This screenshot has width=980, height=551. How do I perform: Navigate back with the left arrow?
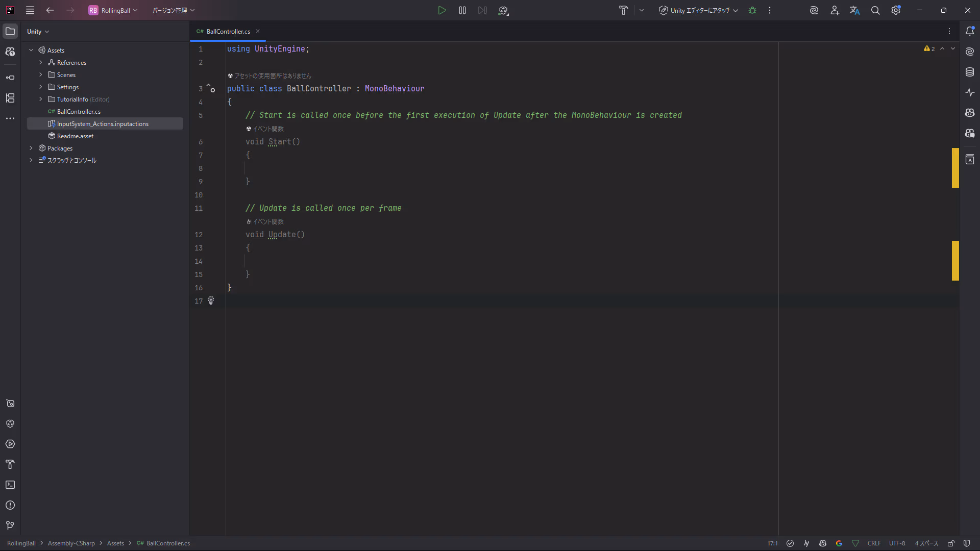point(50,10)
